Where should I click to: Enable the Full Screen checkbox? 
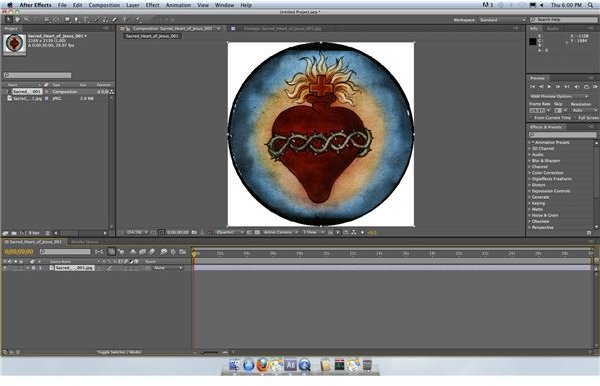[575, 118]
